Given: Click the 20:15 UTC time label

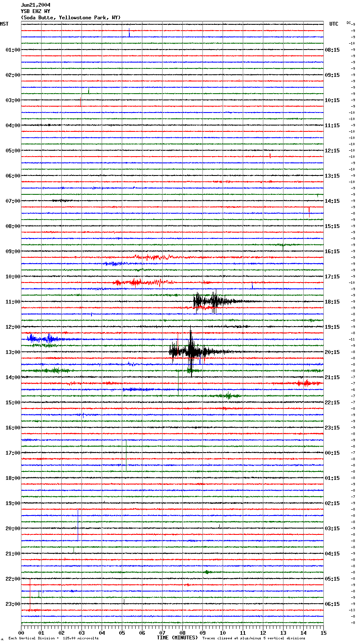Looking at the screenshot, I should pyautogui.click(x=332, y=352).
